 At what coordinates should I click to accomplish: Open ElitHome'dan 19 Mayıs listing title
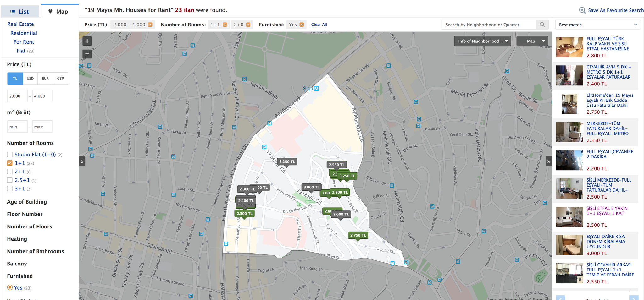tap(610, 100)
